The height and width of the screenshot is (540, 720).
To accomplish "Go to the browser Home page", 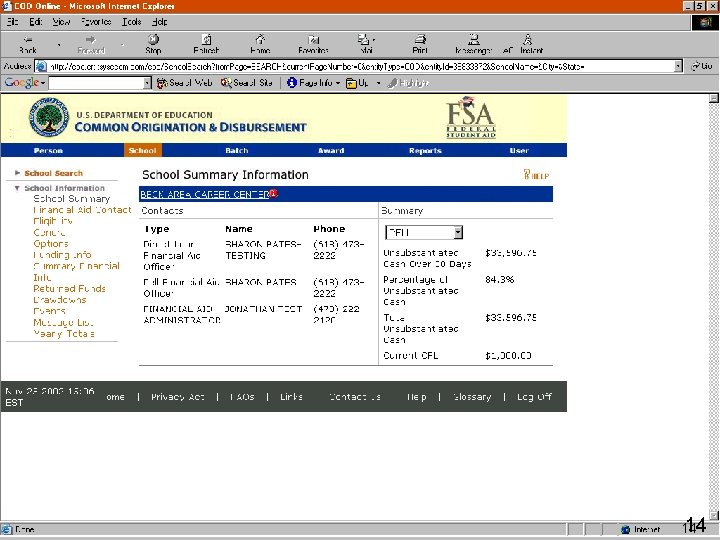I will [x=260, y=45].
